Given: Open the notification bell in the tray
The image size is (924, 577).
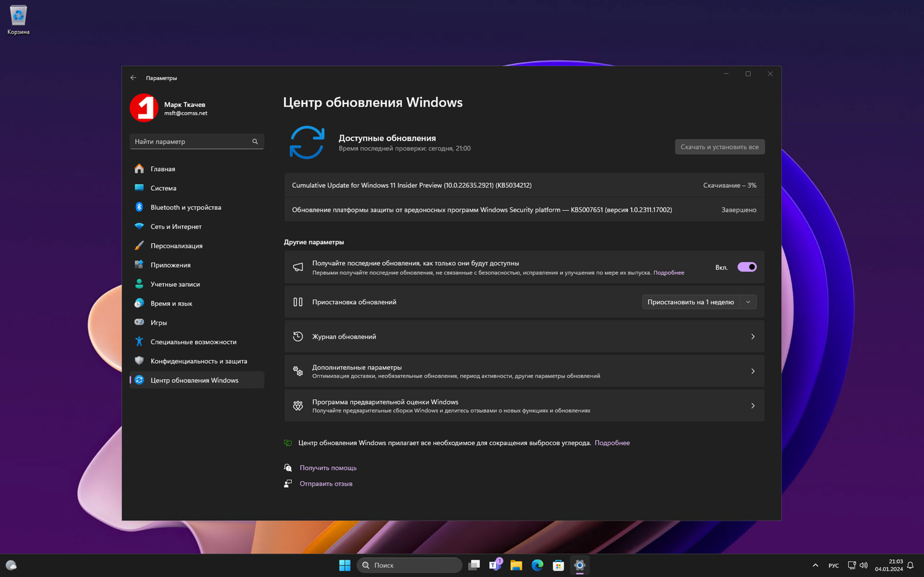Looking at the screenshot, I should [910, 565].
